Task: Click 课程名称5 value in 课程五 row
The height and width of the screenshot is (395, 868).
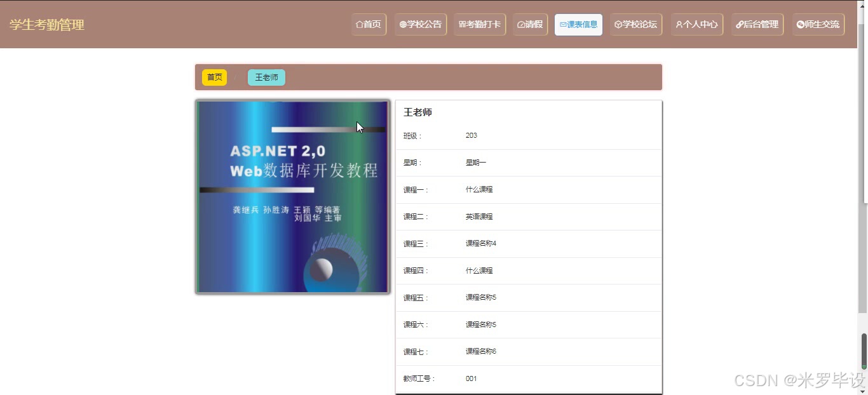Action: coord(481,298)
